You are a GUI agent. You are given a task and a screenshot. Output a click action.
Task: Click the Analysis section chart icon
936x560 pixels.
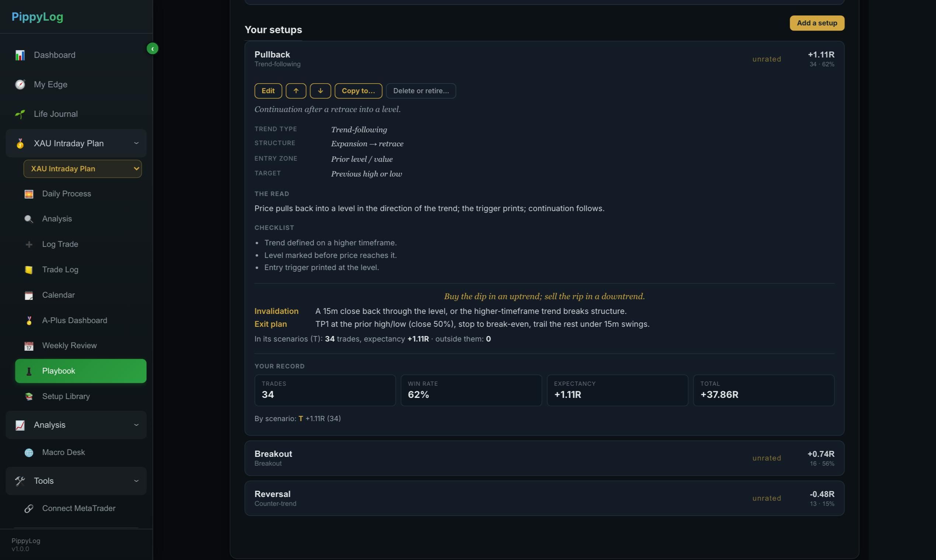click(x=20, y=425)
